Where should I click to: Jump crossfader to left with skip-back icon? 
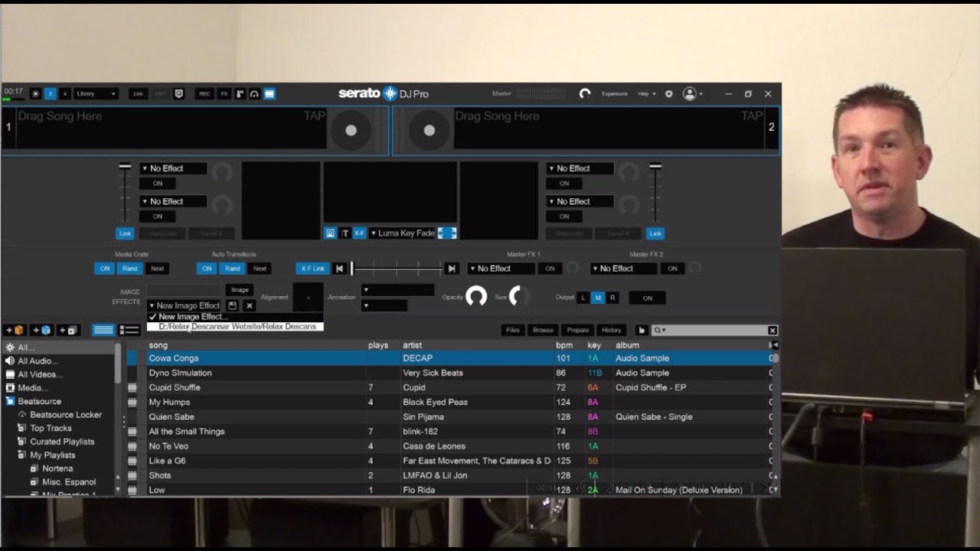(x=339, y=269)
